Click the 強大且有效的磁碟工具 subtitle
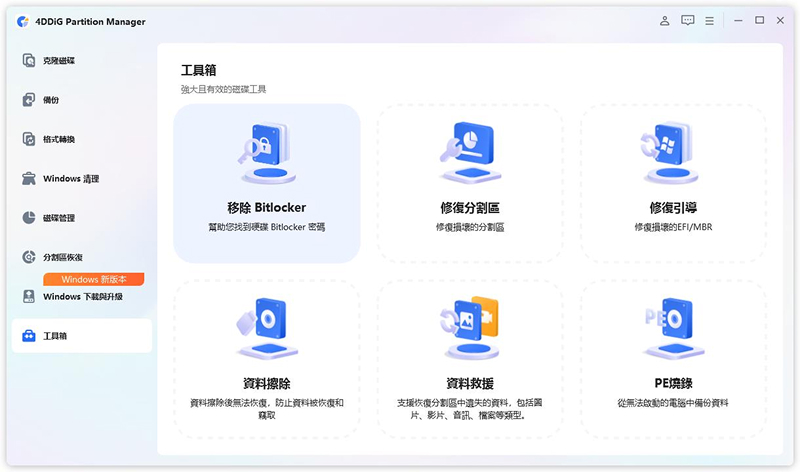 point(223,89)
